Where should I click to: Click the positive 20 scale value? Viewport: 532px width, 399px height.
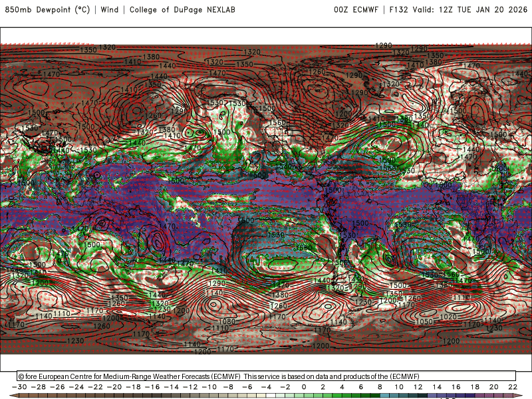pyautogui.click(x=493, y=387)
